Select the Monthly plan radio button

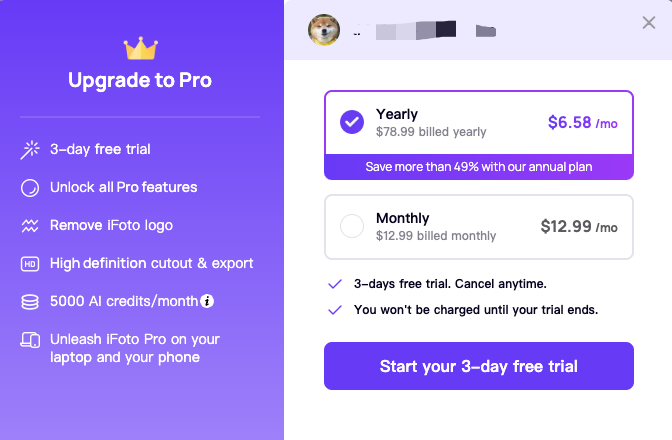pos(352,226)
